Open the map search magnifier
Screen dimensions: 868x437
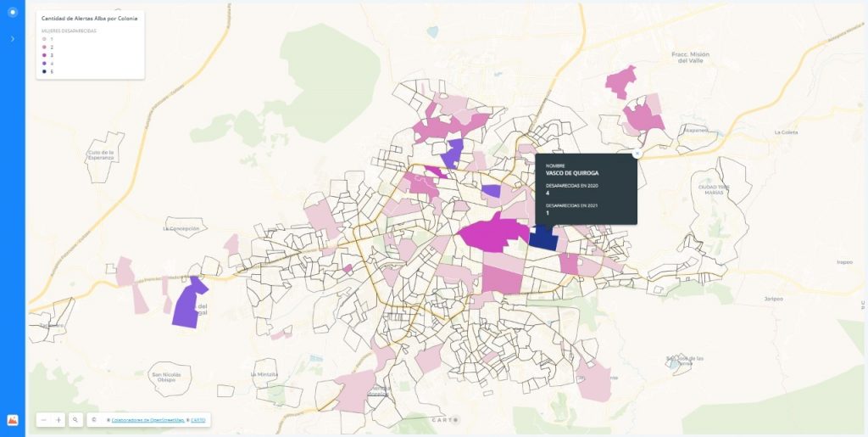click(75, 420)
